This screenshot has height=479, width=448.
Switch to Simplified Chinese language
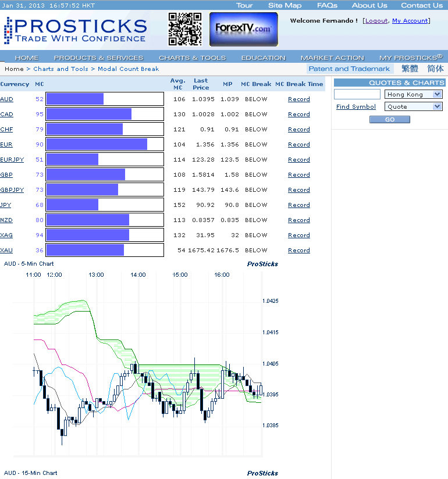[435, 69]
